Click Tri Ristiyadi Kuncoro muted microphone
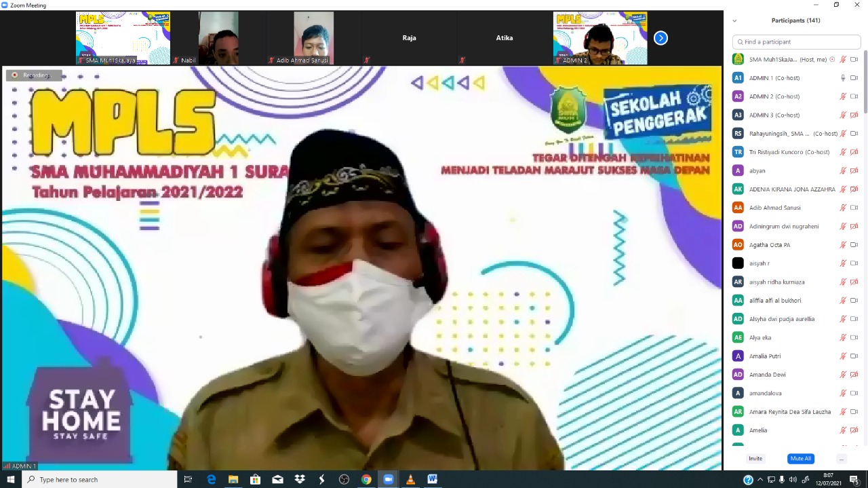This screenshot has height=488, width=868. pos(843,152)
